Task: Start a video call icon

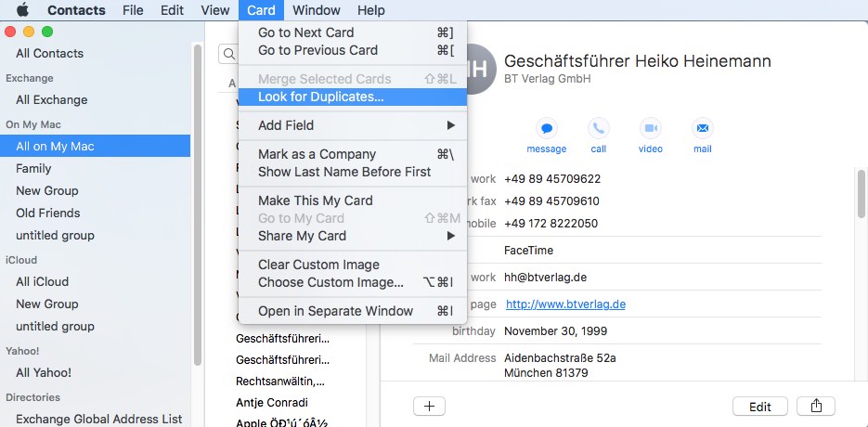Action: (651, 128)
